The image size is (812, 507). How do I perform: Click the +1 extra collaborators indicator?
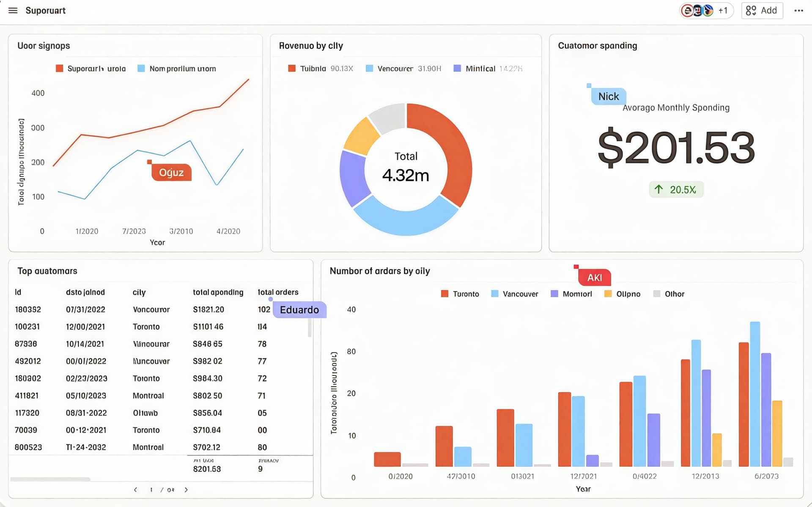tap(723, 11)
